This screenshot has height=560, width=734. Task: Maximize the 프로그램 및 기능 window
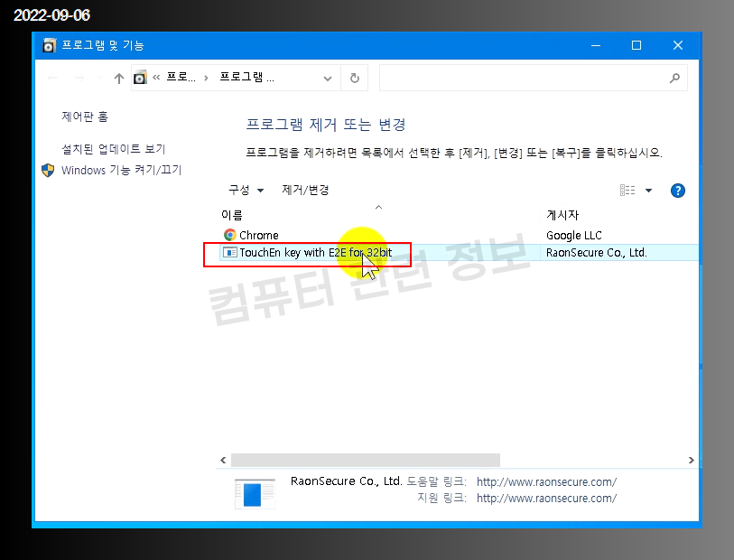pyautogui.click(x=636, y=45)
